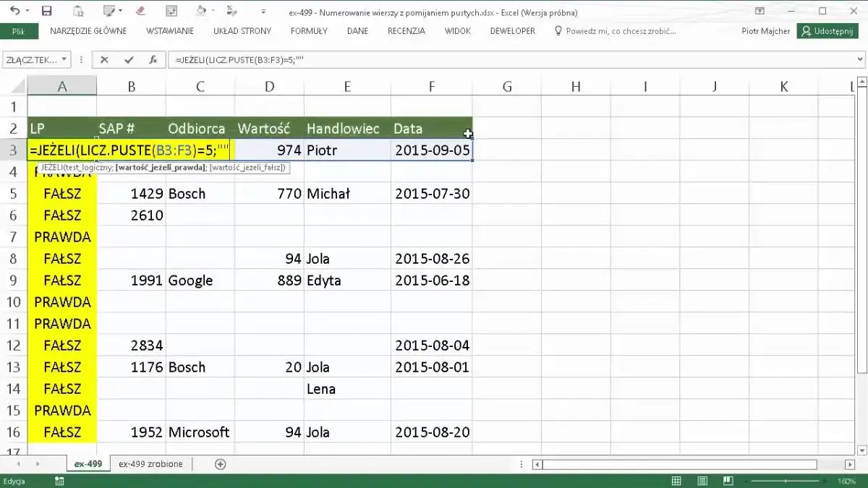Switch to the FORMUŁY ribbon tab
868x488 pixels.
309,31
